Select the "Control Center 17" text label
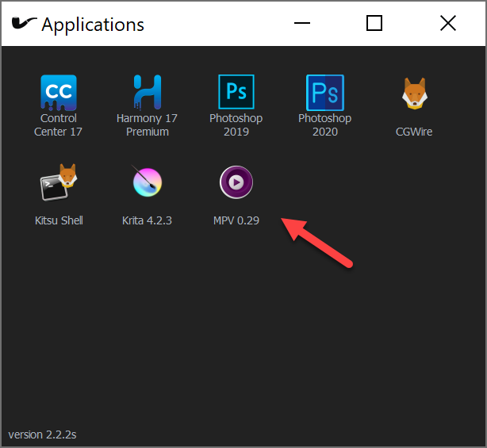487x448 pixels. click(x=58, y=124)
